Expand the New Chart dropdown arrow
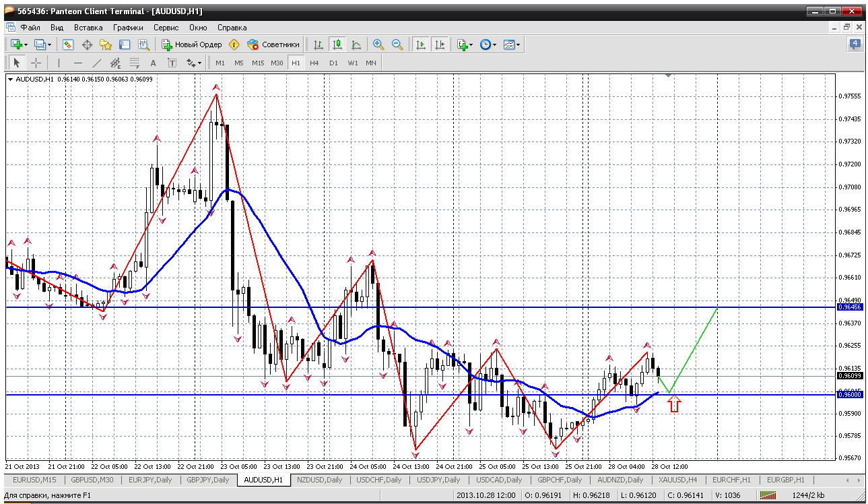The height and width of the screenshot is (504, 868). point(26,44)
